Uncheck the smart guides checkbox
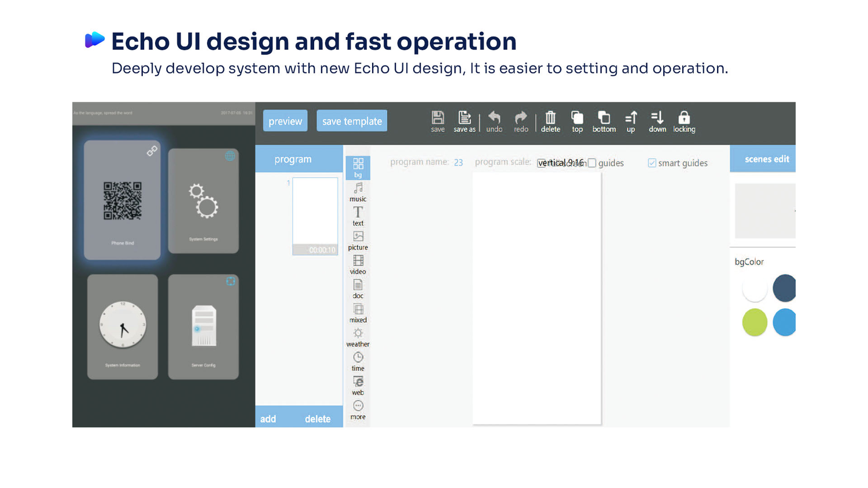This screenshot has height=488, width=868. (x=652, y=163)
